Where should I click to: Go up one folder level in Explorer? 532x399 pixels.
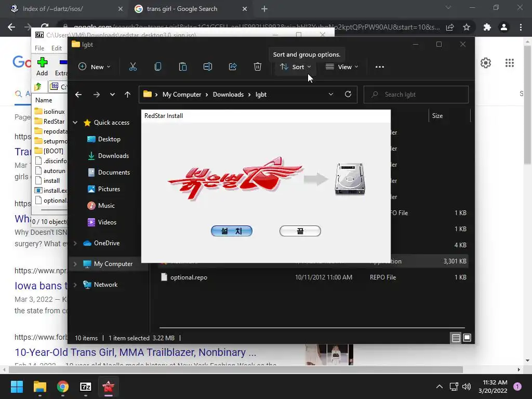click(127, 95)
